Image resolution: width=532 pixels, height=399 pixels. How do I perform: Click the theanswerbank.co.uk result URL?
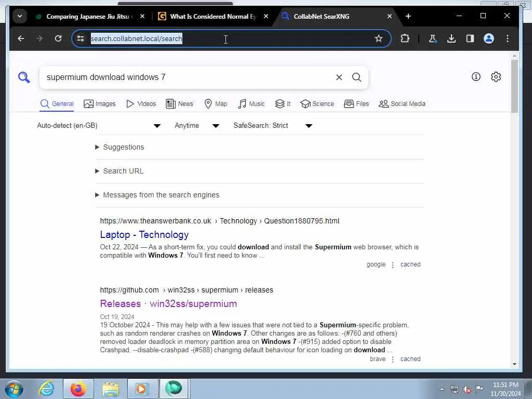[220, 221]
